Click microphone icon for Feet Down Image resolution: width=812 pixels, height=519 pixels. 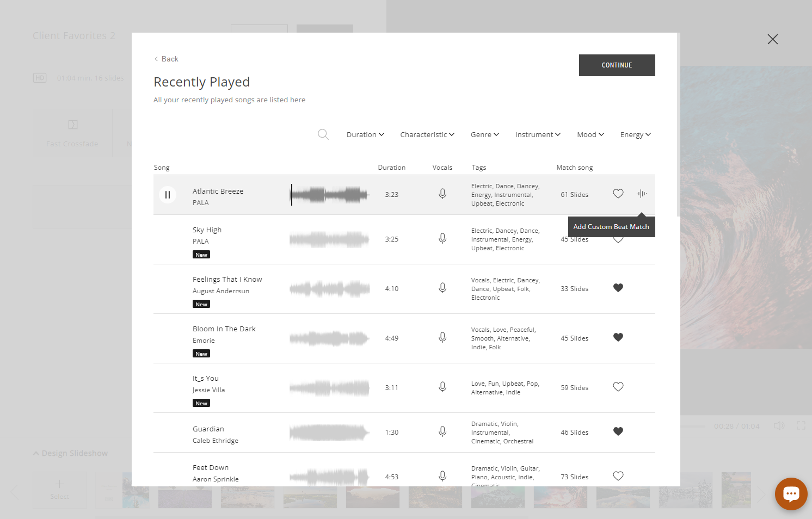tap(442, 477)
